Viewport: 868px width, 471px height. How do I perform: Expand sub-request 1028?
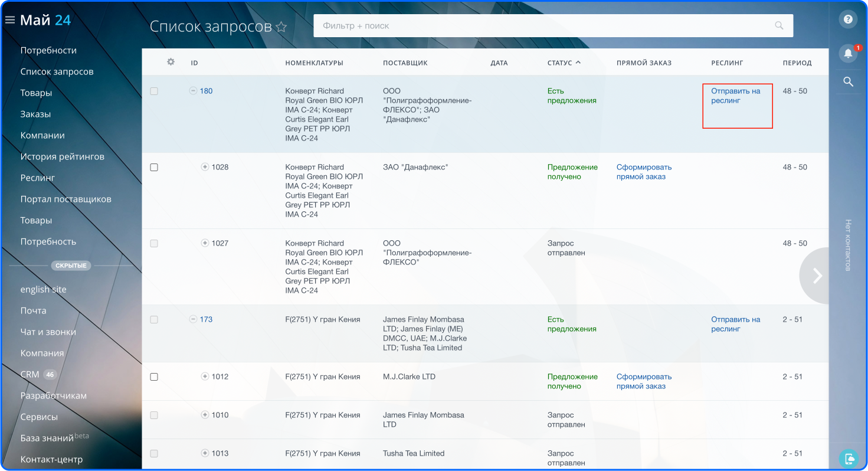click(205, 167)
